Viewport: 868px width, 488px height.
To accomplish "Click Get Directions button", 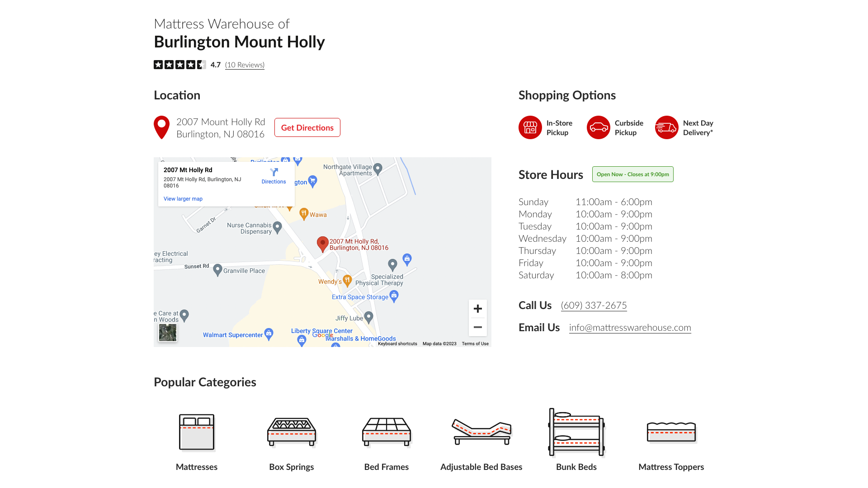I will click(307, 127).
